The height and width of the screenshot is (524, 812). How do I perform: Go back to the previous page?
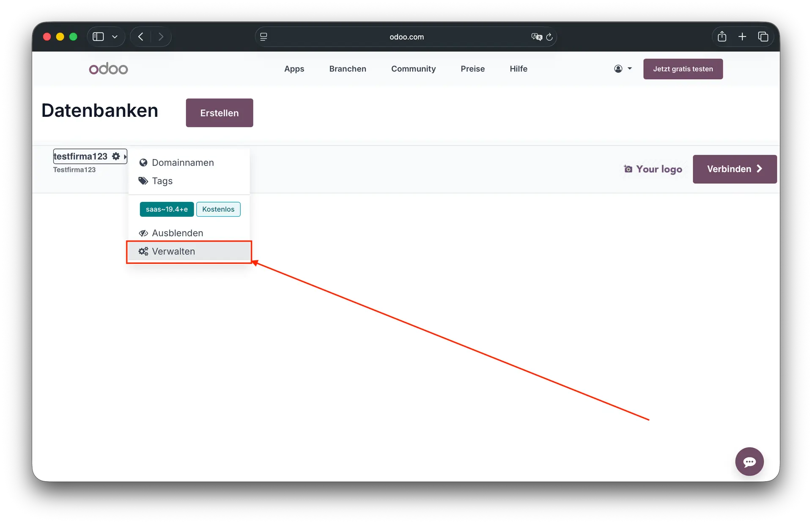[x=141, y=37]
